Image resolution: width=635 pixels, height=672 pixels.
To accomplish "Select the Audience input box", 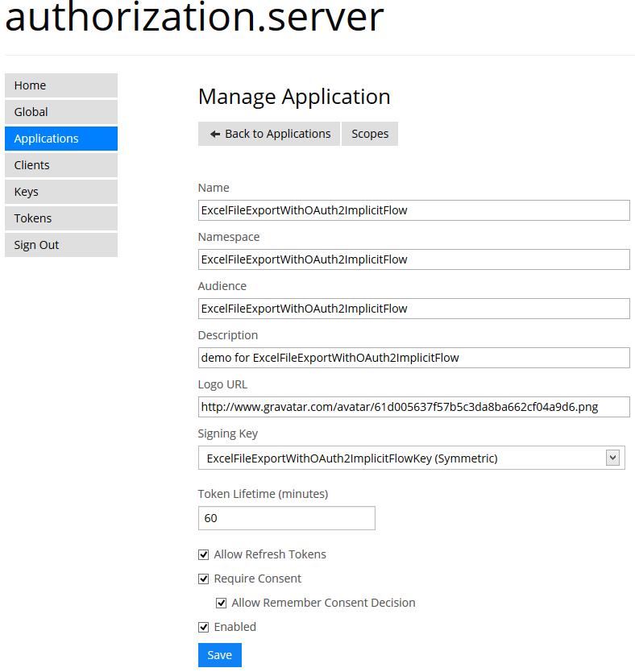I will [x=413, y=309].
